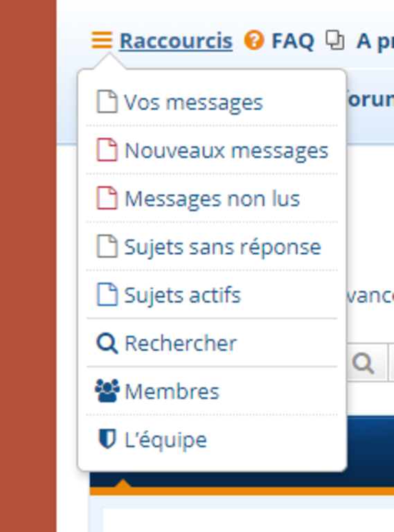Click the group icon beside Membres
The width and height of the screenshot is (394, 532).
[x=107, y=391]
